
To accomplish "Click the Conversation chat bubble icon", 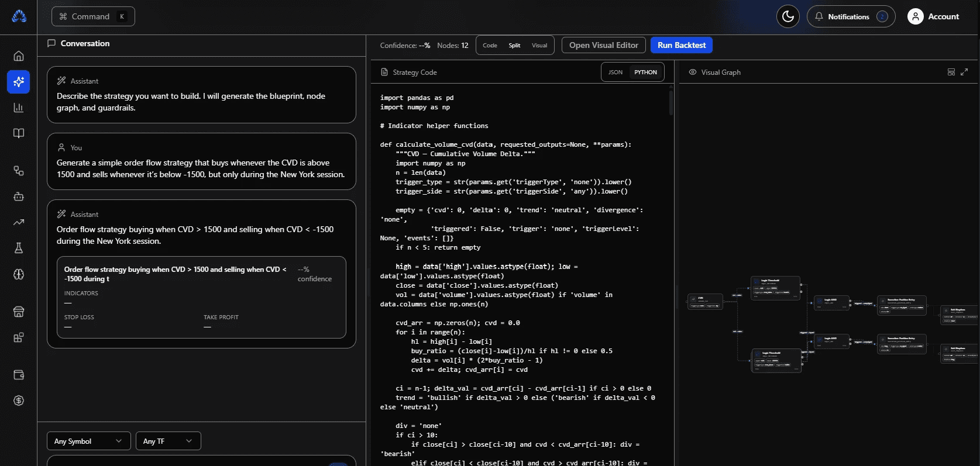I will coord(51,43).
